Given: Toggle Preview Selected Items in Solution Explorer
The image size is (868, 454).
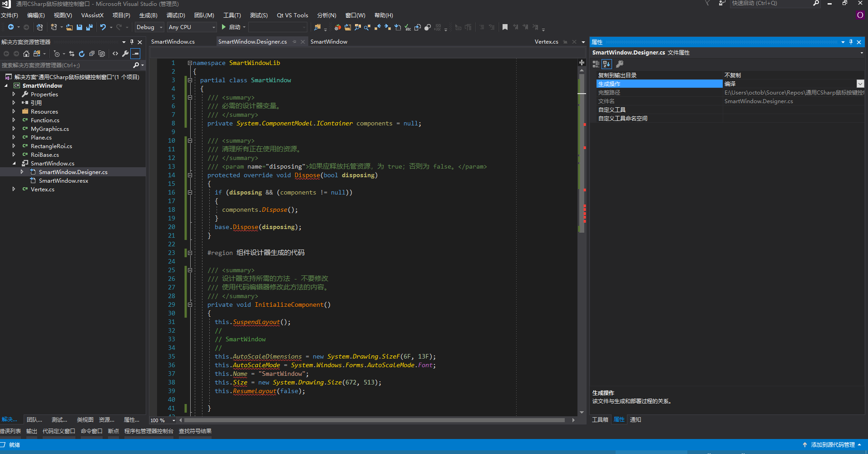Looking at the screenshot, I should [x=135, y=54].
